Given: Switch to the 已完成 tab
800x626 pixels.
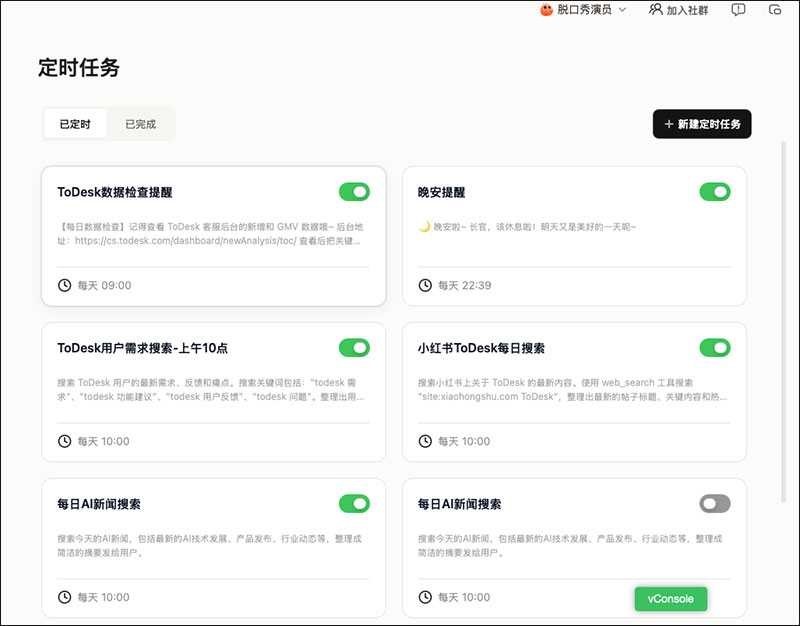Looking at the screenshot, I should (x=140, y=124).
